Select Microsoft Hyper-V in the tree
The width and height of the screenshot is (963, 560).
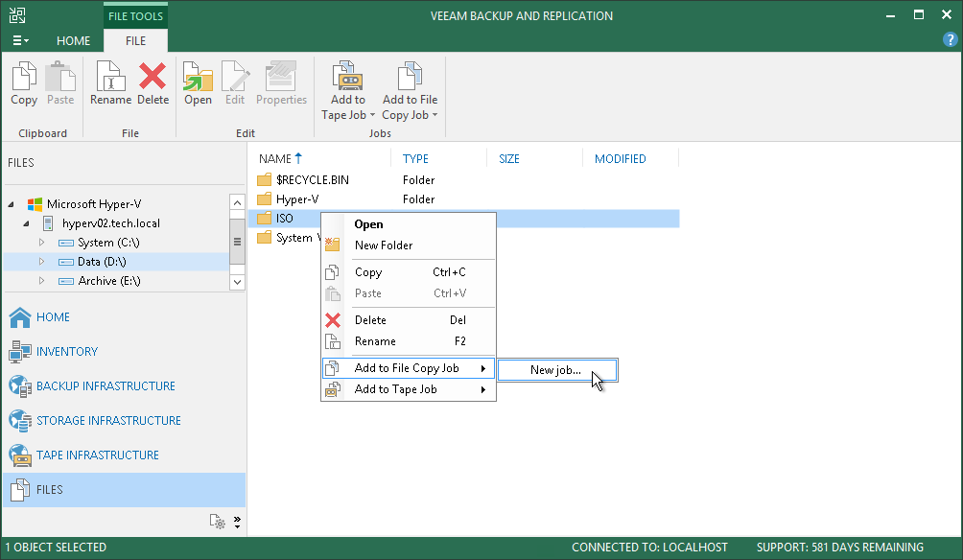pos(94,204)
